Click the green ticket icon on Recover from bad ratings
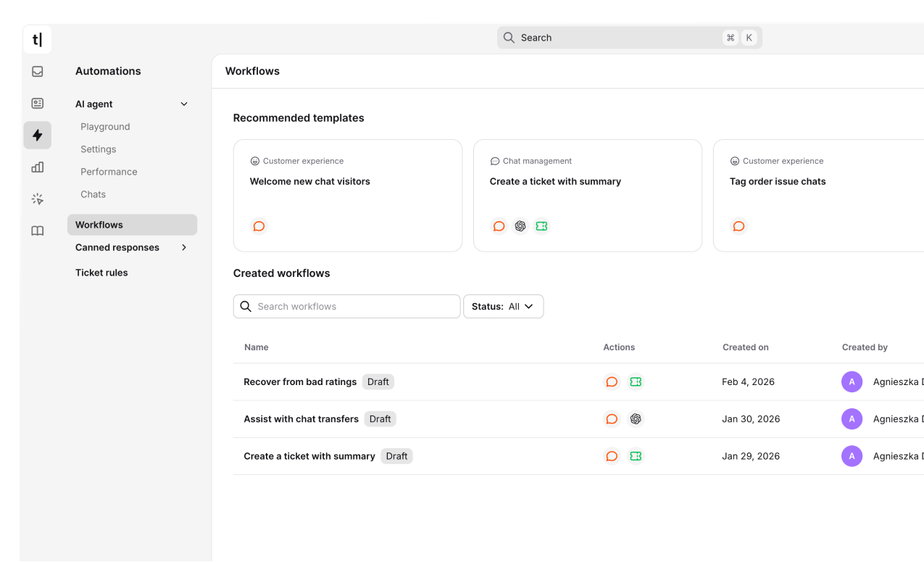Screen dimensions: 924x562 (x=636, y=381)
